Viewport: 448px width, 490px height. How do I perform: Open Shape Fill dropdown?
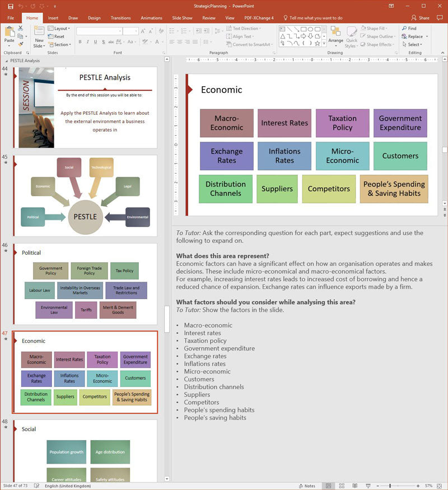pyautogui.click(x=374, y=29)
